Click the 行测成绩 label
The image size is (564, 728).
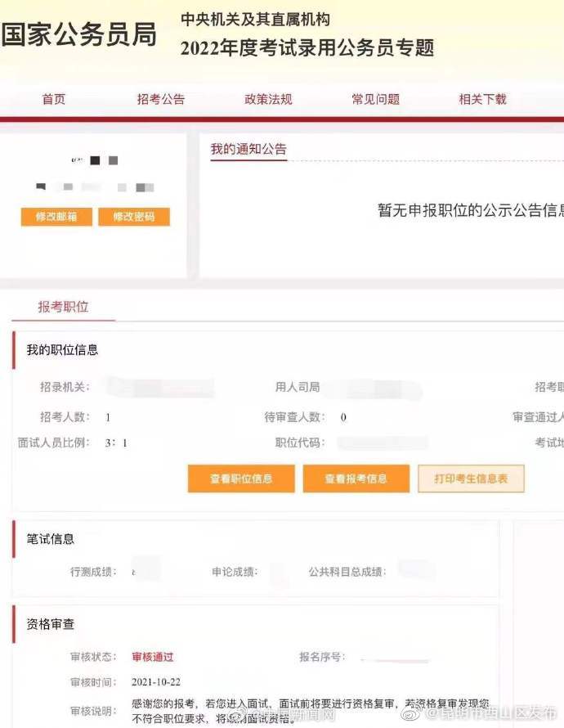point(93,572)
